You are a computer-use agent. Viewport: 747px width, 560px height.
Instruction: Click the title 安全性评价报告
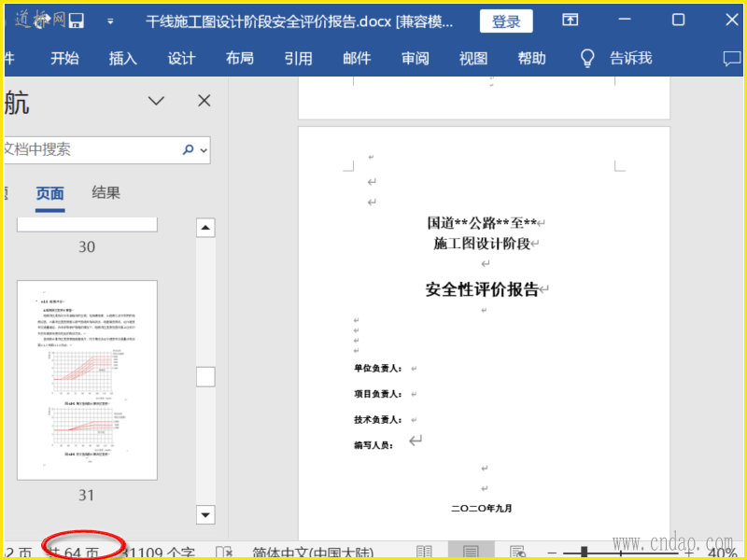(x=482, y=289)
